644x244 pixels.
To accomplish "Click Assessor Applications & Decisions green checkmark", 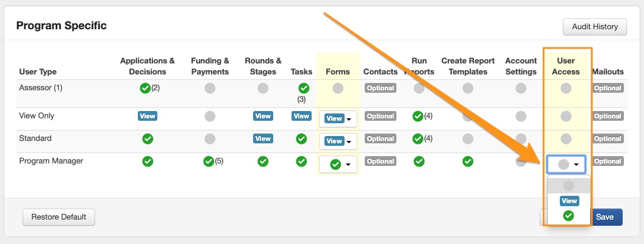I will [145, 88].
